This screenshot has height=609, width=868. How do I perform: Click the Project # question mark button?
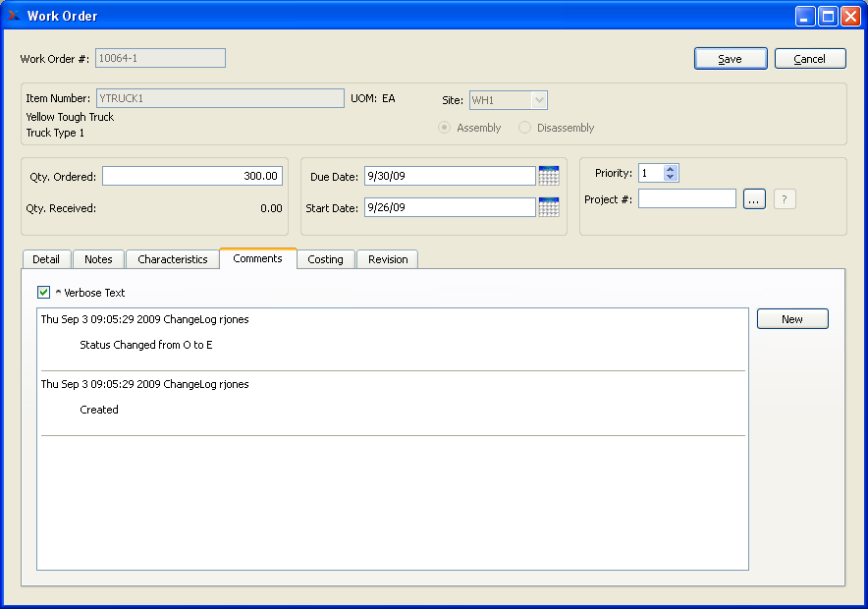point(785,199)
